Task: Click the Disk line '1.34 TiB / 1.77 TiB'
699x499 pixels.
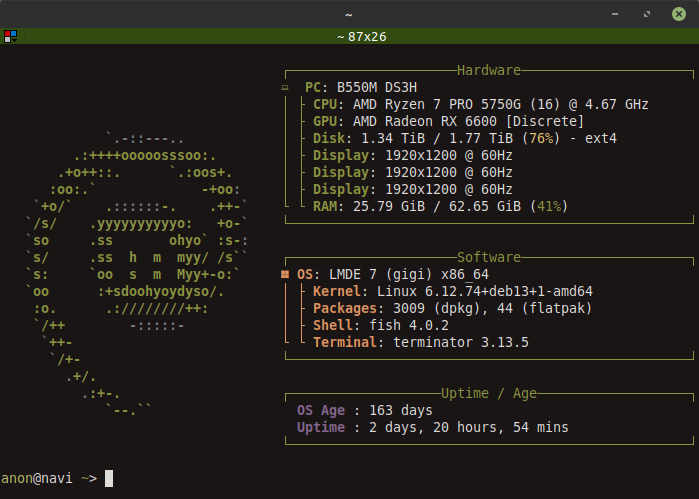Action: tap(437, 138)
